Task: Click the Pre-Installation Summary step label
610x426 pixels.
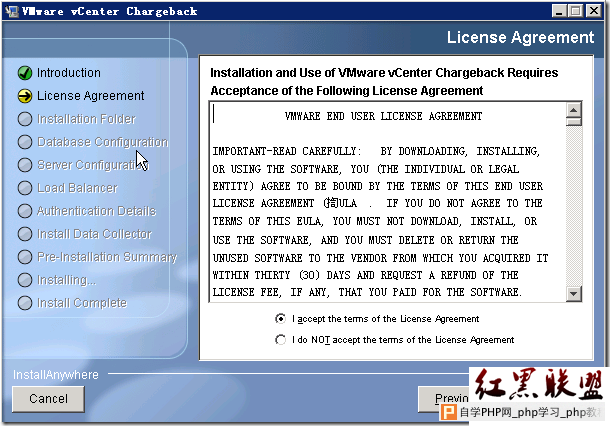Action: pyautogui.click(x=107, y=257)
